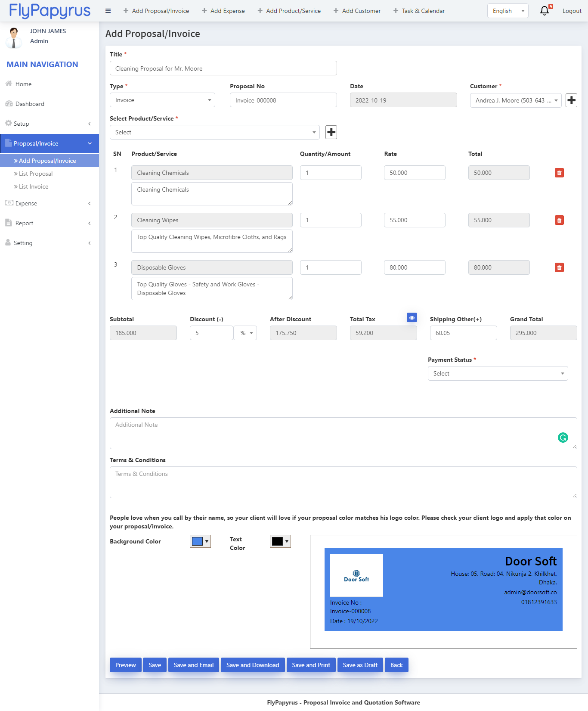Click the Save and Download button
The width and height of the screenshot is (588, 711).
click(x=253, y=665)
